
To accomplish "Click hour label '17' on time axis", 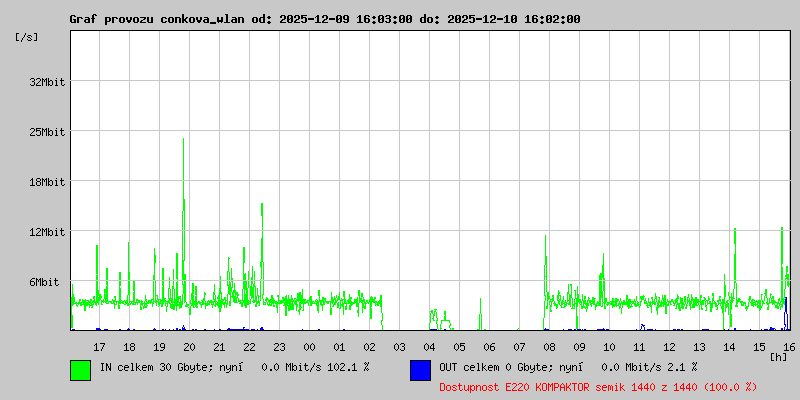I will (99, 347).
